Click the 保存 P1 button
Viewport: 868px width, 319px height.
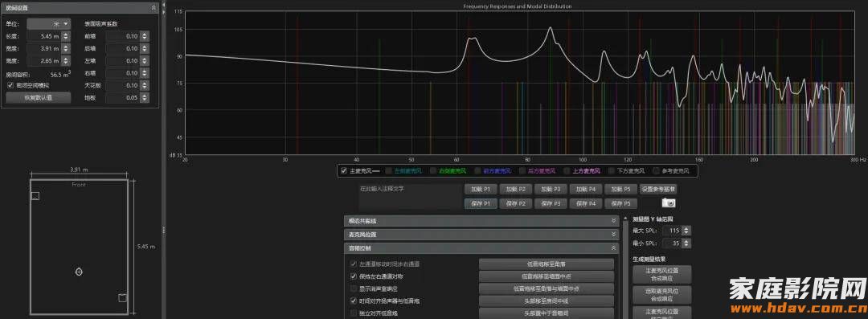481,203
